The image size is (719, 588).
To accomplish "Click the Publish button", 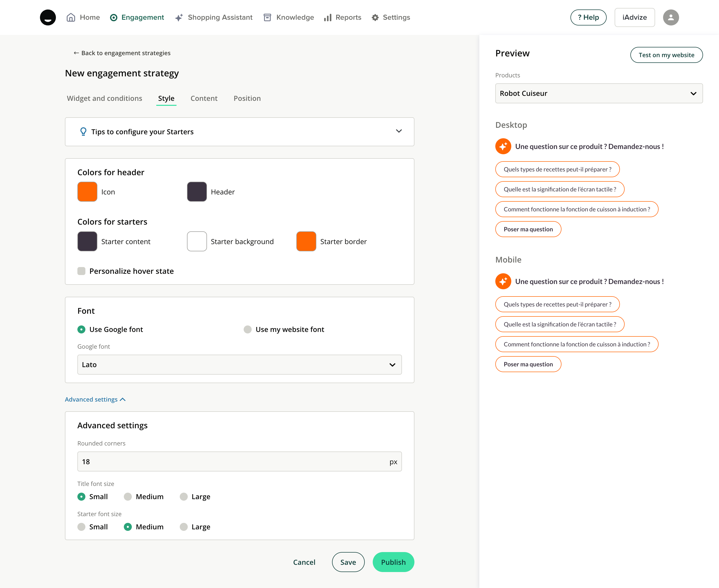I will [393, 562].
